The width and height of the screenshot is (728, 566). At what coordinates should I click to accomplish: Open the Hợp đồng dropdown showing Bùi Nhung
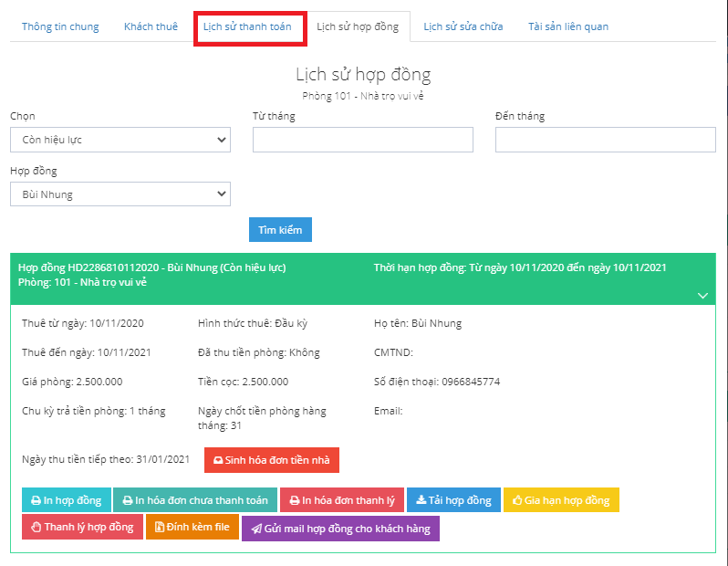click(x=120, y=194)
